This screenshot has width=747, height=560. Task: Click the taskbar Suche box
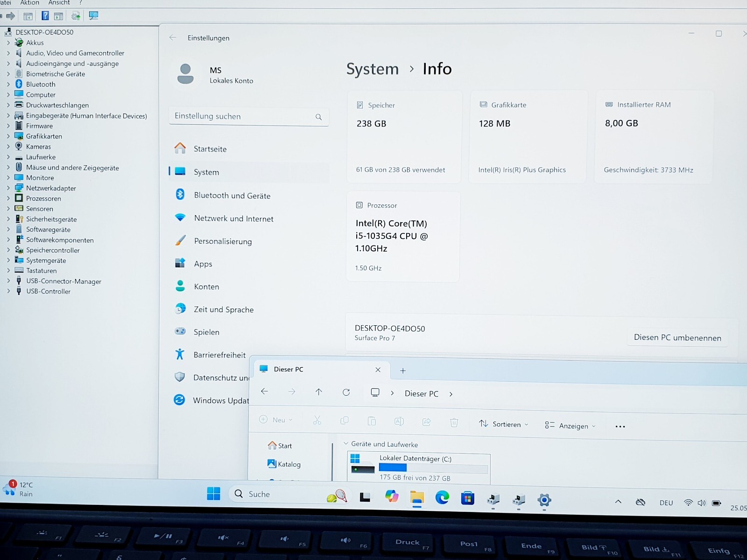coord(290,495)
